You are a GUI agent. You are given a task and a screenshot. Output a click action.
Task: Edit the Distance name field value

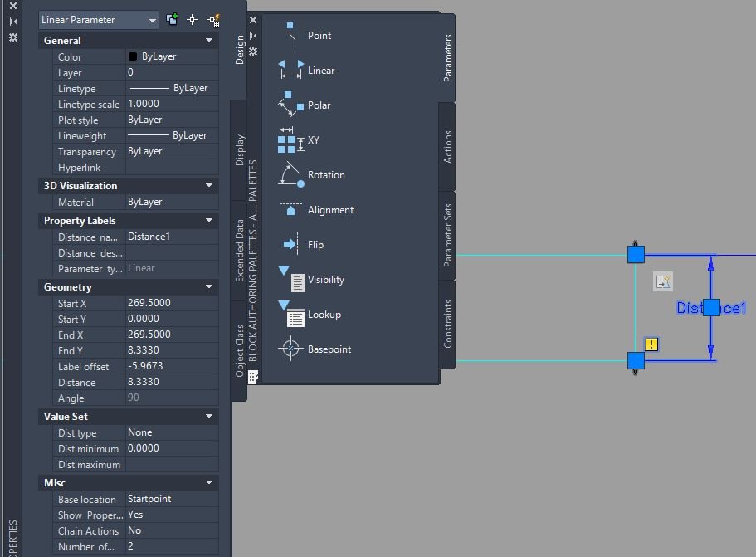click(172, 237)
